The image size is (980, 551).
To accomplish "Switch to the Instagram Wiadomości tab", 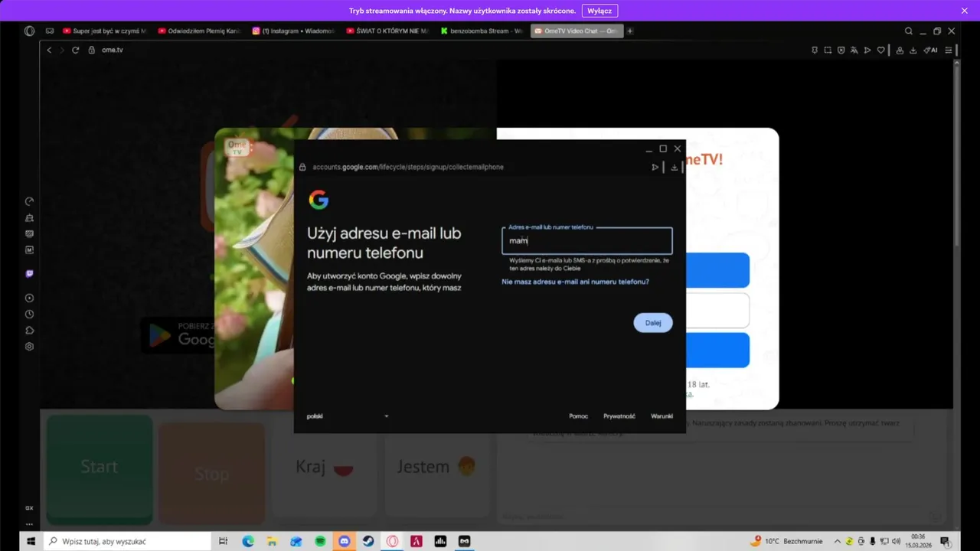I will [x=294, y=31].
